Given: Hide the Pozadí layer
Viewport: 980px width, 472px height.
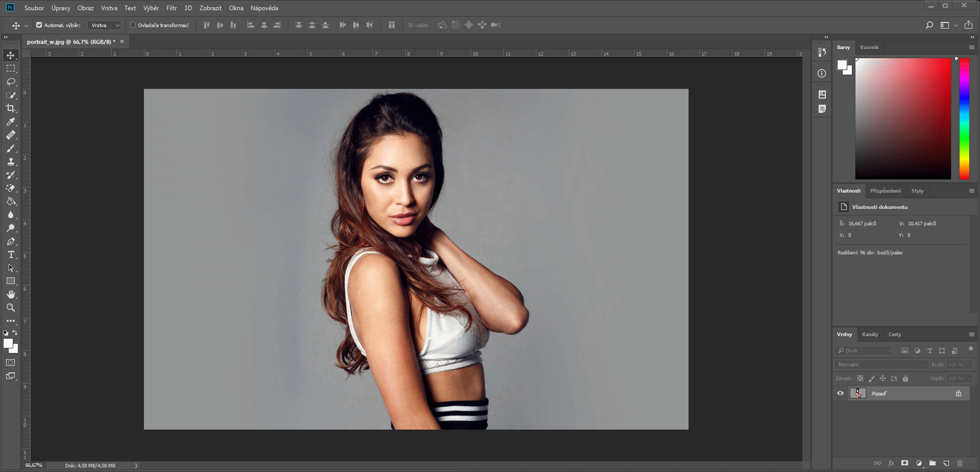Looking at the screenshot, I should coord(841,393).
